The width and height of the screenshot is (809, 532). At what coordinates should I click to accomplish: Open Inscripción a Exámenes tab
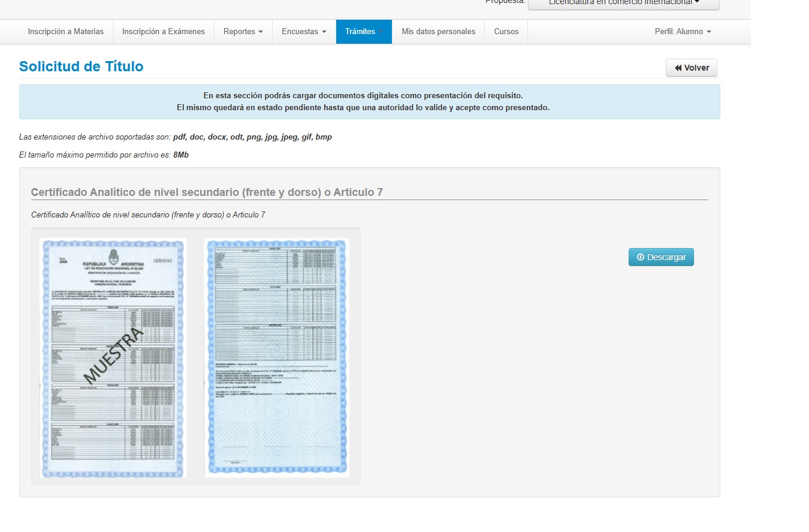click(163, 32)
